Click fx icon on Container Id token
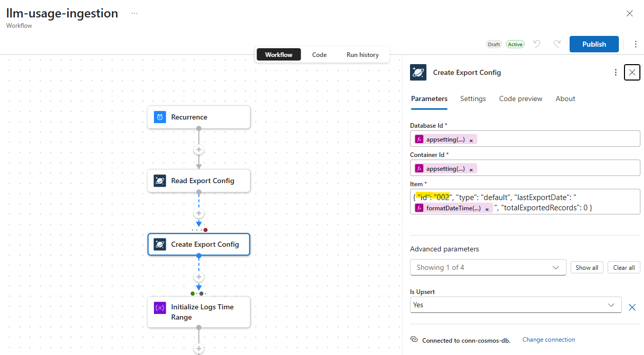The height and width of the screenshot is (355, 644). pos(419,168)
